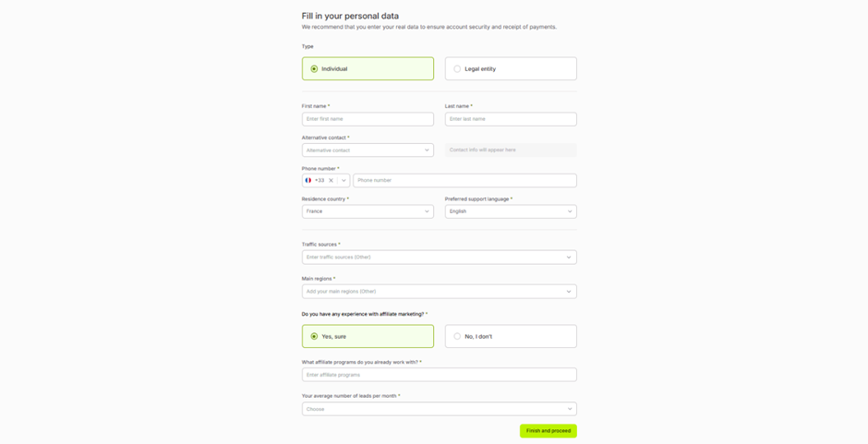868x444 pixels.
Task: Open average leads per month dropdown
Action: pos(439,409)
